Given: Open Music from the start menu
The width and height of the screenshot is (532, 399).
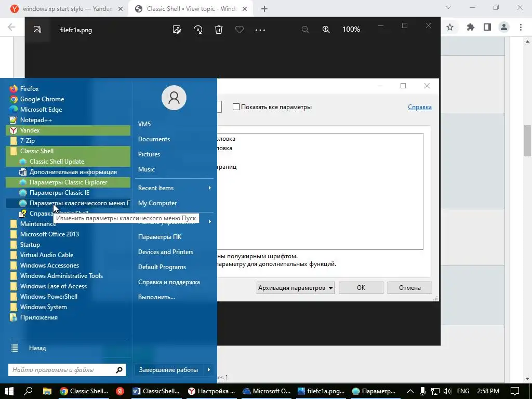Looking at the screenshot, I should tap(146, 169).
